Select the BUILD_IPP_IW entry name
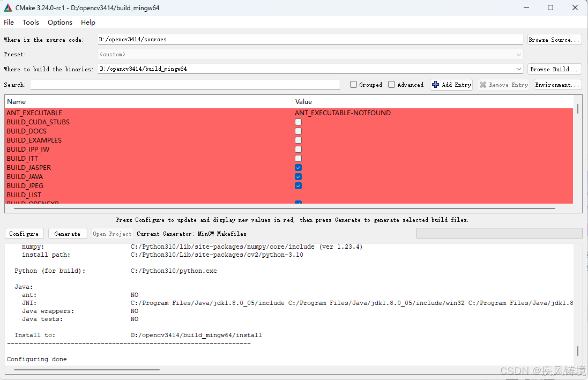This screenshot has height=380, width=588. (28, 150)
